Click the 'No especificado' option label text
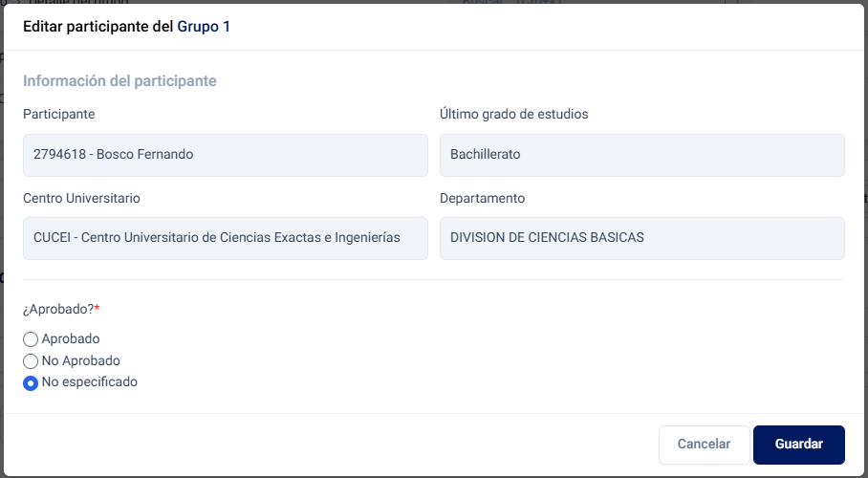The height and width of the screenshot is (478, 868). point(90,381)
